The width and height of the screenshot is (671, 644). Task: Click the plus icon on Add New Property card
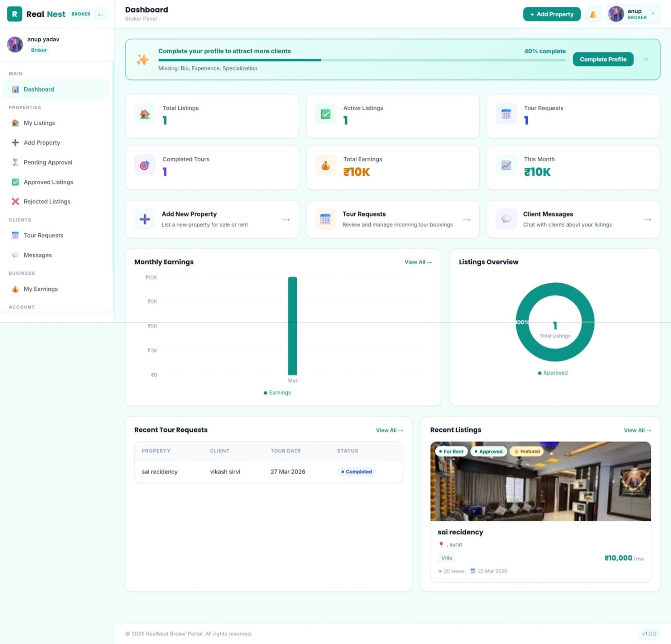[145, 219]
